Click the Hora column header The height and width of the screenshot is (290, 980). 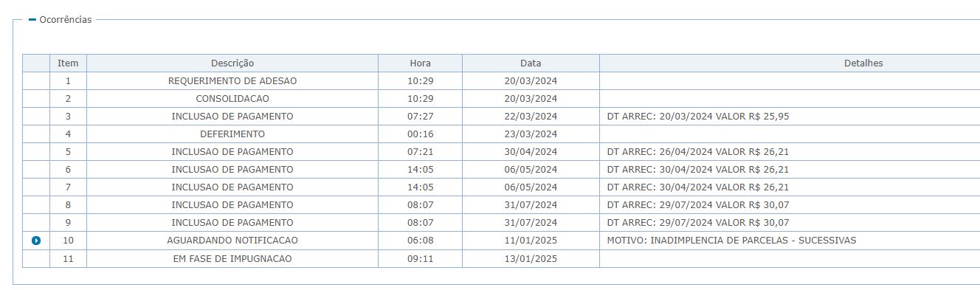(421, 63)
